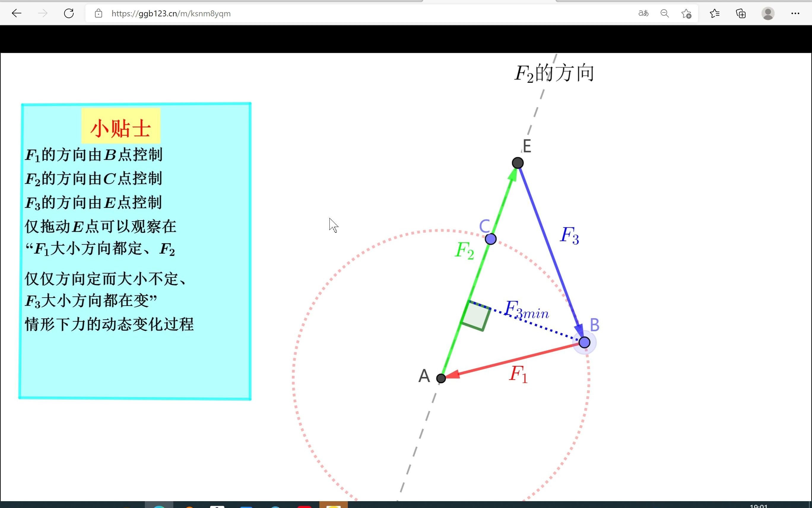This screenshot has width=812, height=508.
Task: Open the browser profile avatar
Action: point(768,13)
